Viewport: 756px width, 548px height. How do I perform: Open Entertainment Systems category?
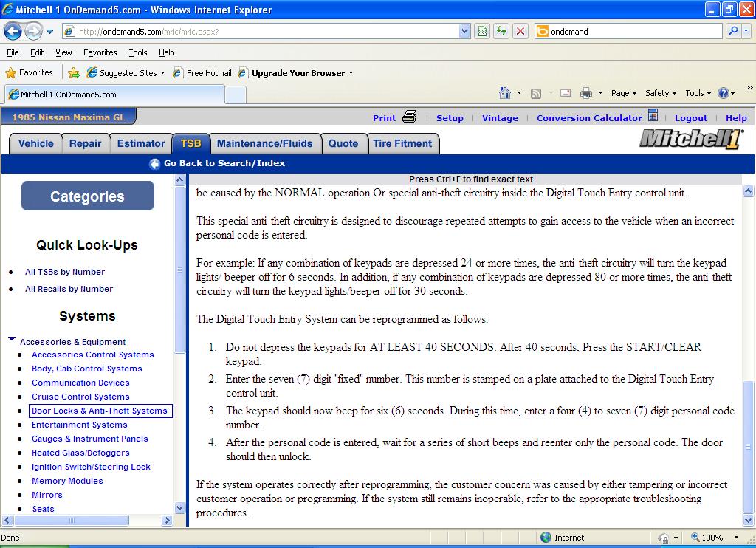(x=80, y=425)
